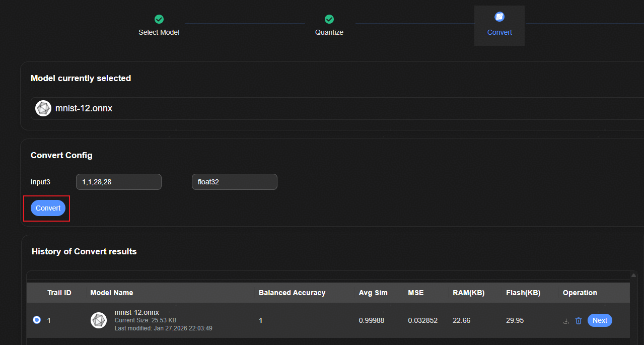Download the mnist-12.onnx convert result

pyautogui.click(x=566, y=321)
